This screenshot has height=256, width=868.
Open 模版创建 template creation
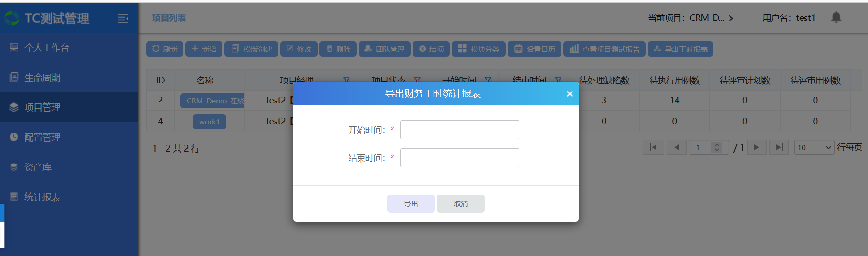pos(252,49)
